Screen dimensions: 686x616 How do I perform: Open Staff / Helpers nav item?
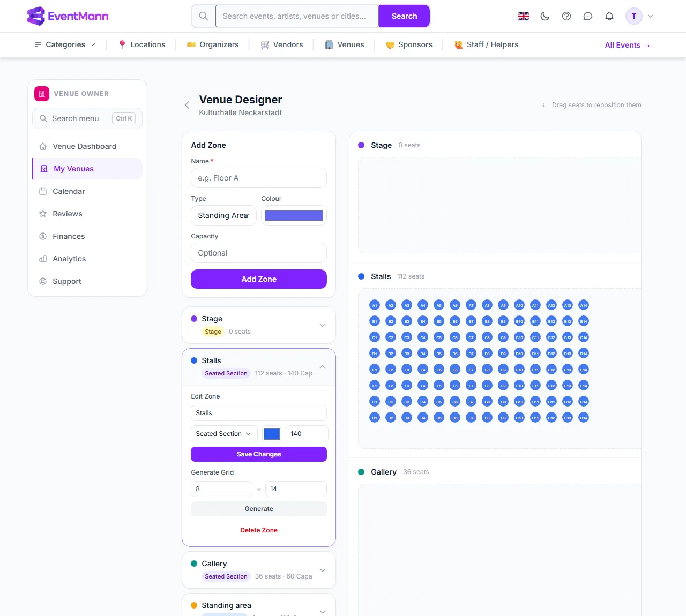coord(487,44)
